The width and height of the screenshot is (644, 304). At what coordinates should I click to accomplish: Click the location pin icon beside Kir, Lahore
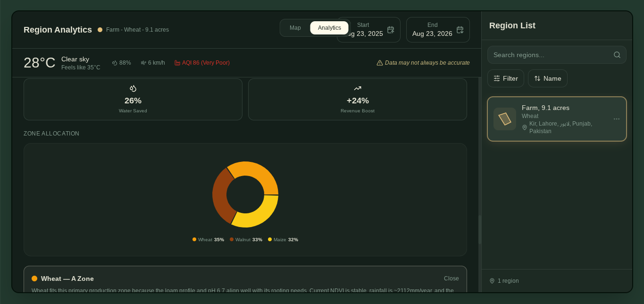coord(525,127)
